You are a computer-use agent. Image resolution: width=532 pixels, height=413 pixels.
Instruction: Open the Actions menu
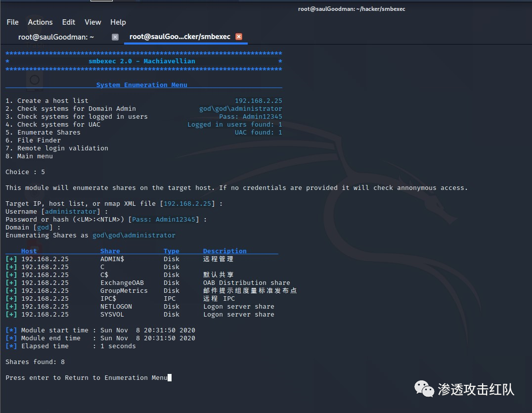click(x=40, y=22)
